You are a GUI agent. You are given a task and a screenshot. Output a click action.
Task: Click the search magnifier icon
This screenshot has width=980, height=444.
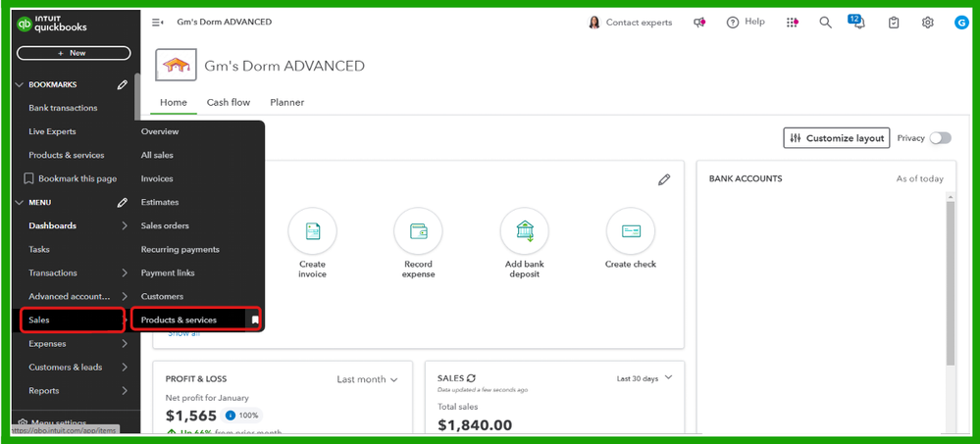click(826, 23)
